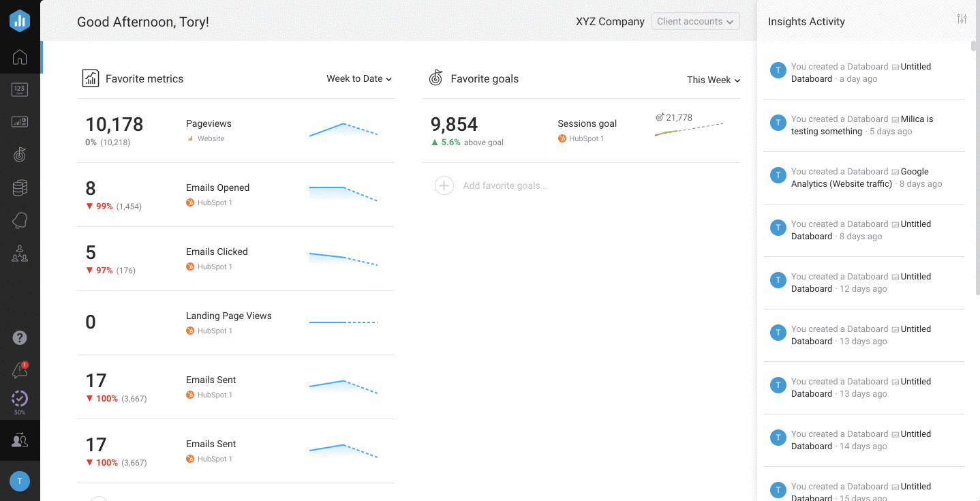The width and height of the screenshot is (980, 501).
Task: Click the plus icon to add favorite goals
Action: [444, 185]
